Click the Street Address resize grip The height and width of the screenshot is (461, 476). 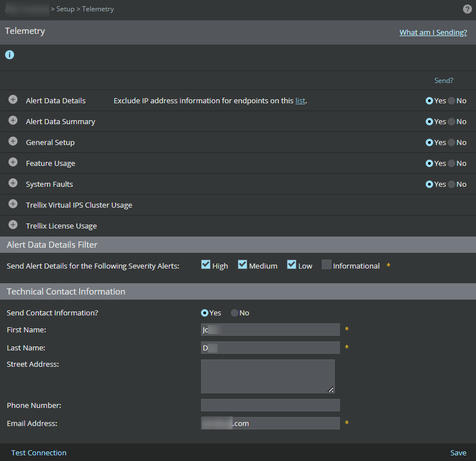(331, 390)
